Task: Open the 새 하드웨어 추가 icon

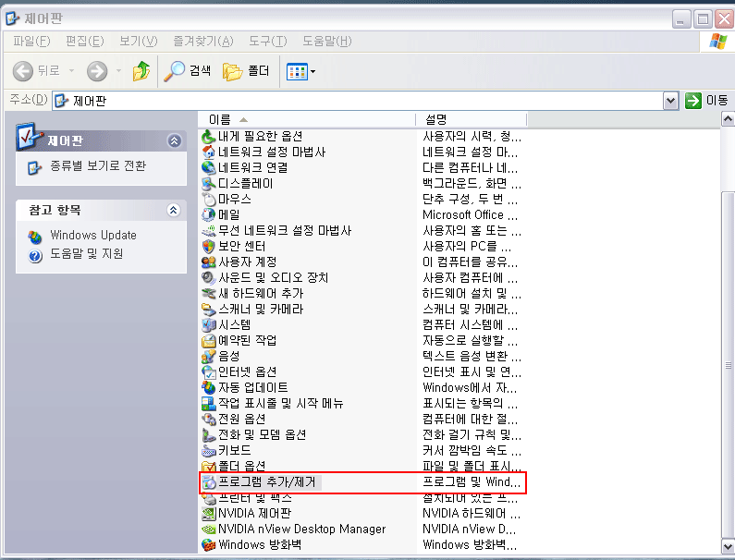Action: pyautogui.click(x=208, y=293)
